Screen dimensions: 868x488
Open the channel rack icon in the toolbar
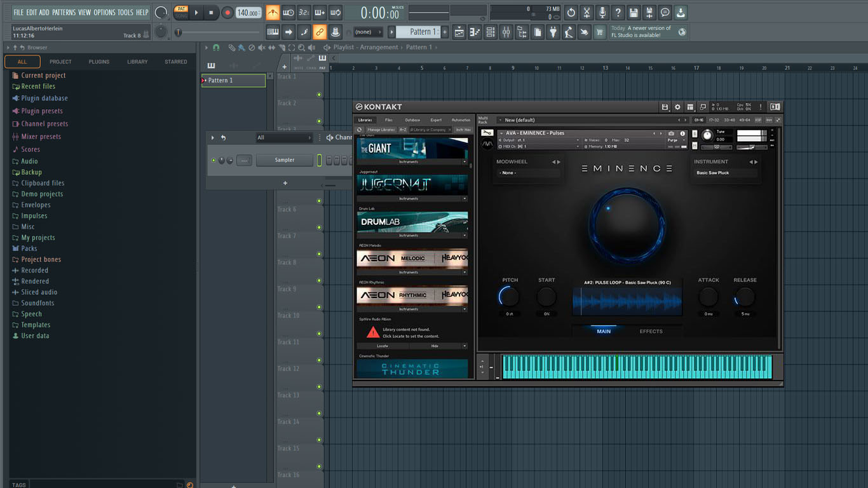coord(490,32)
